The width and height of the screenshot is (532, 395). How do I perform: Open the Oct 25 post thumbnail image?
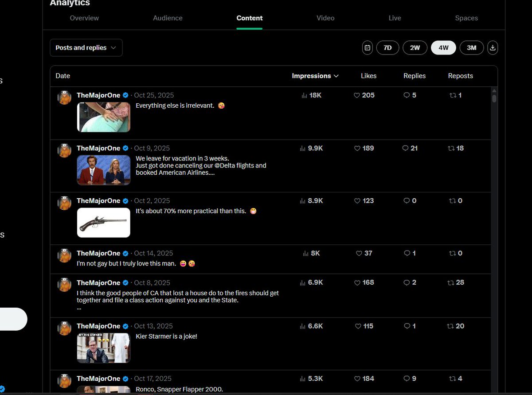(x=104, y=117)
